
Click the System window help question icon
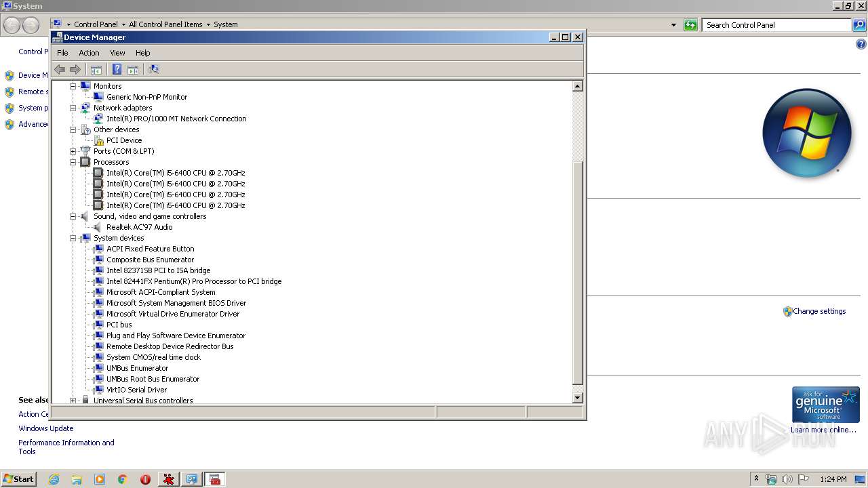(x=861, y=44)
